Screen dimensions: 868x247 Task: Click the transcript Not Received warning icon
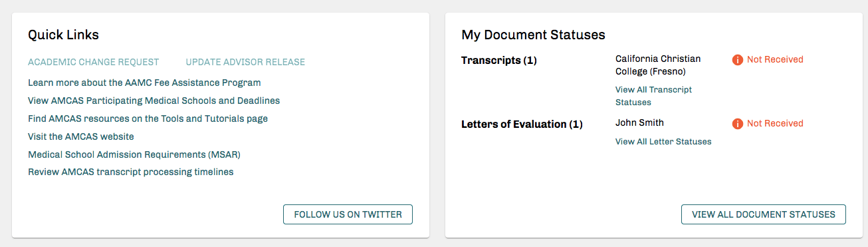pyautogui.click(x=737, y=60)
